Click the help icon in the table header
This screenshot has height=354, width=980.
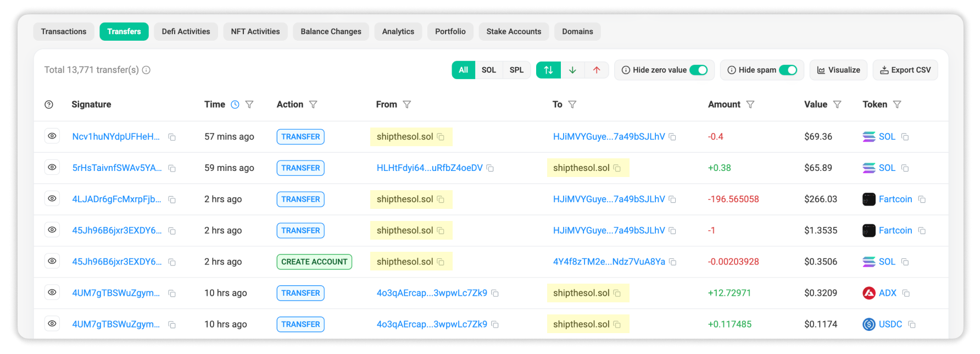[49, 104]
